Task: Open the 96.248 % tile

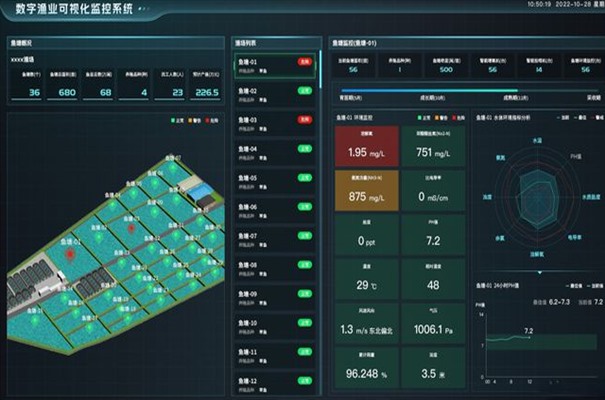Action: pos(367,368)
